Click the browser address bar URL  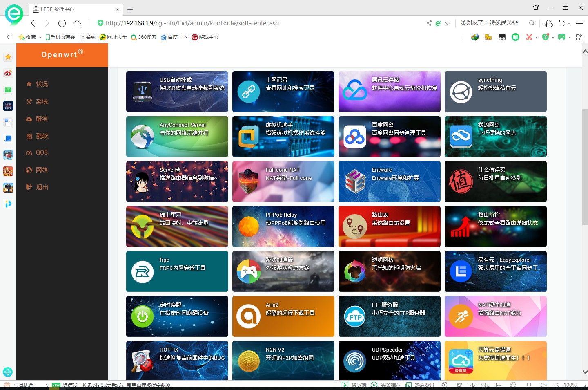pyautogui.click(x=192, y=23)
